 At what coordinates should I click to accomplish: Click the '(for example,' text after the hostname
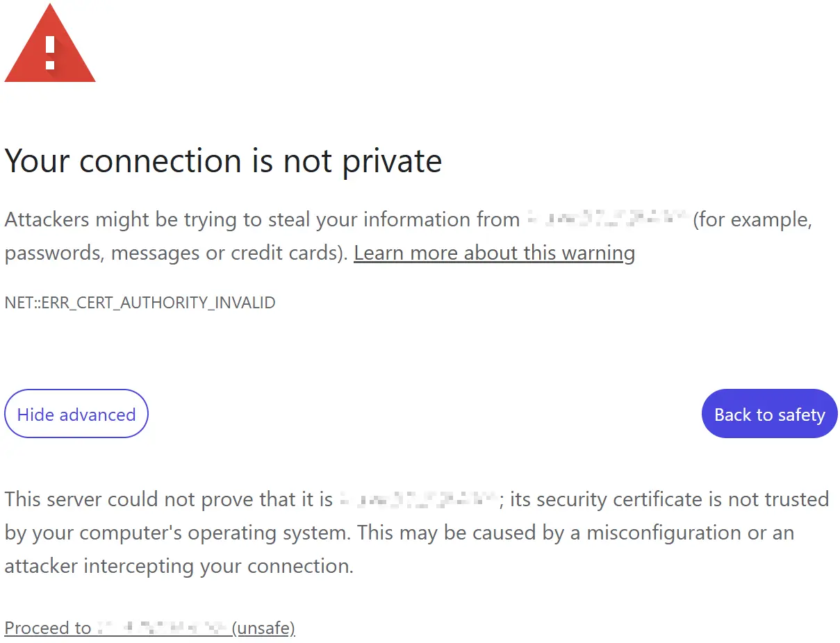pos(752,220)
